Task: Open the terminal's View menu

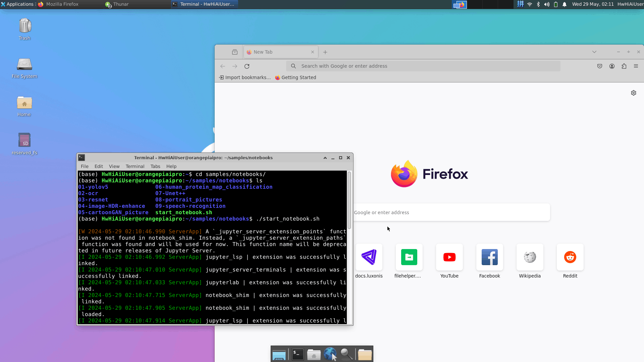Action: coord(114,166)
